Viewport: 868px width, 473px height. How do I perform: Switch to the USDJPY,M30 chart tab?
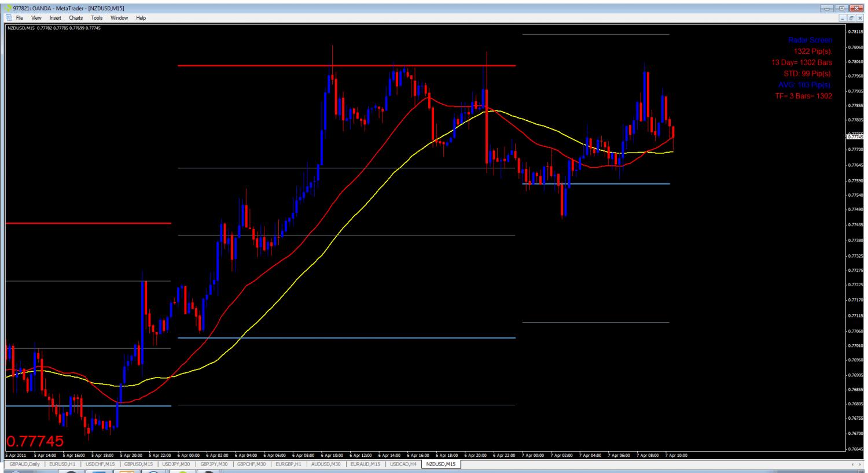[177, 464]
